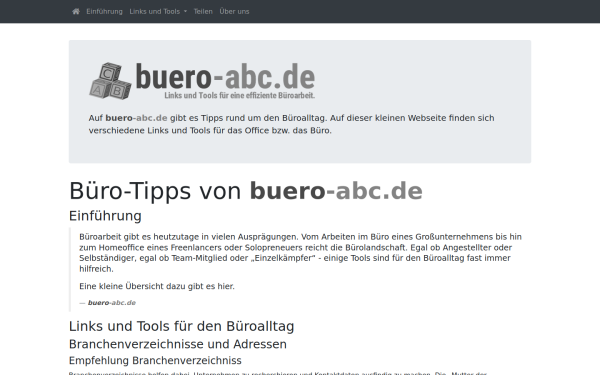Click the "Büro-Tipps von buero-abc.de" heading
600x375 pixels.
[246, 191]
